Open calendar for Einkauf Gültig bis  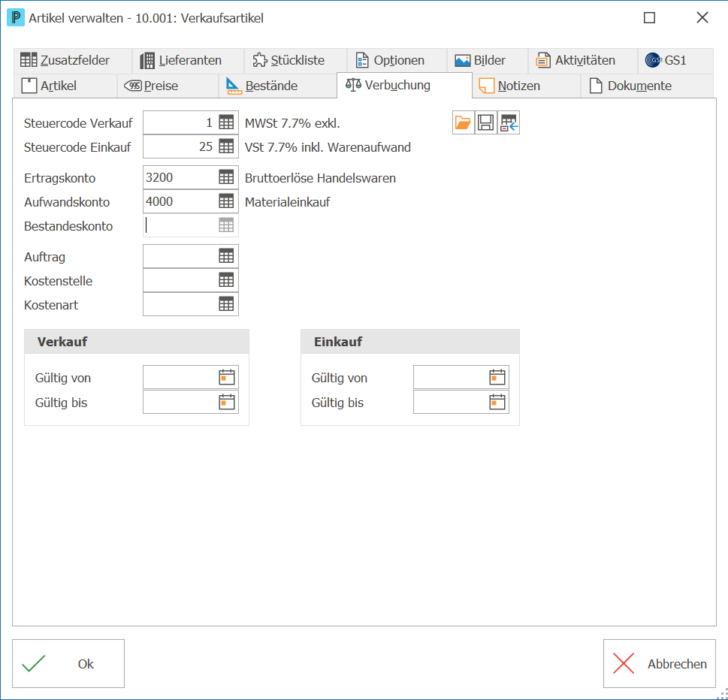(497, 402)
